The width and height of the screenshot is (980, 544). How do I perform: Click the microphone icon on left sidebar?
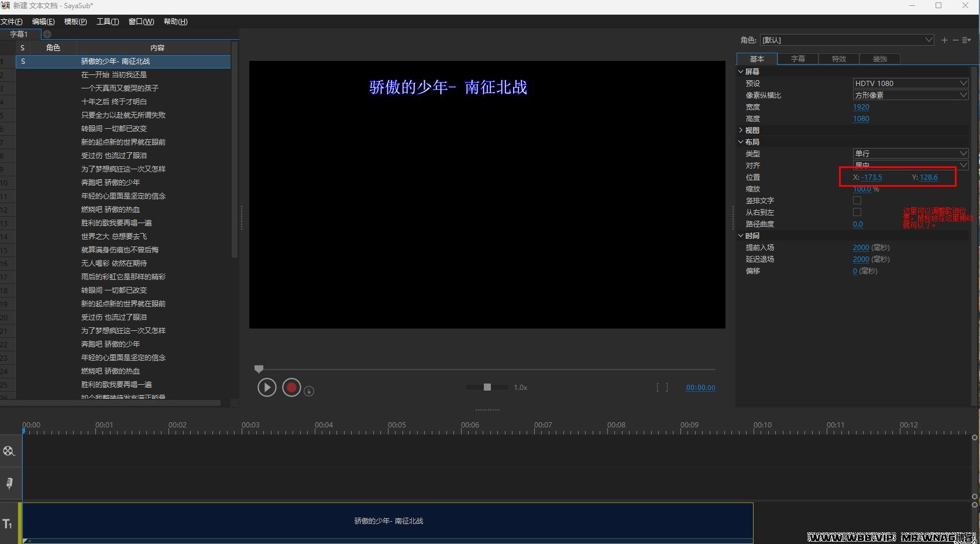pyautogui.click(x=9, y=483)
